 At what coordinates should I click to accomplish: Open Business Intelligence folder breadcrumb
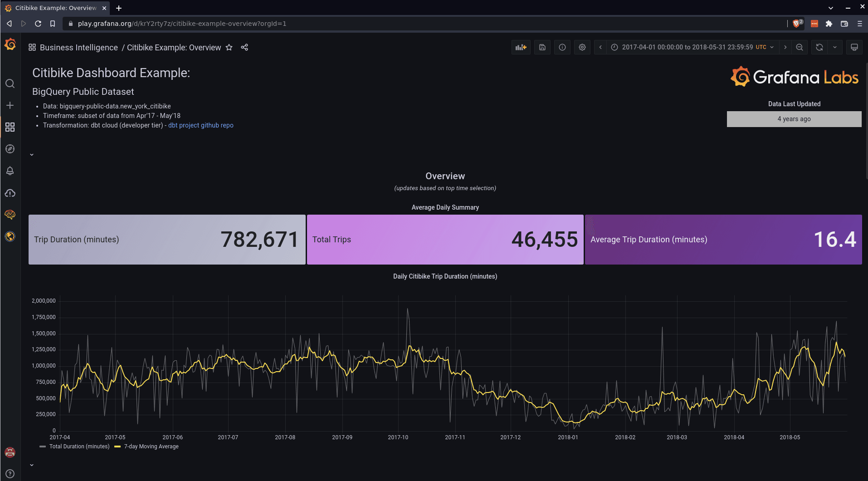tap(79, 48)
